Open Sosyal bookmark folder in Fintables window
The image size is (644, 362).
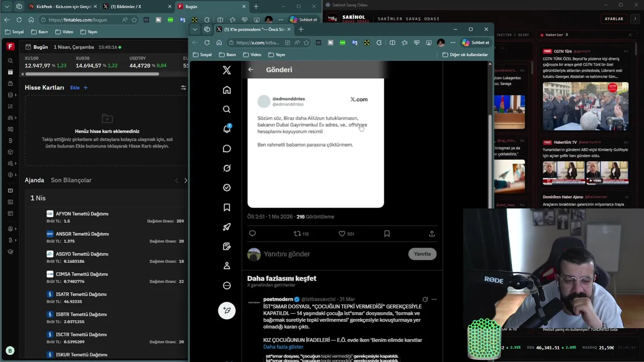[x=14, y=32]
